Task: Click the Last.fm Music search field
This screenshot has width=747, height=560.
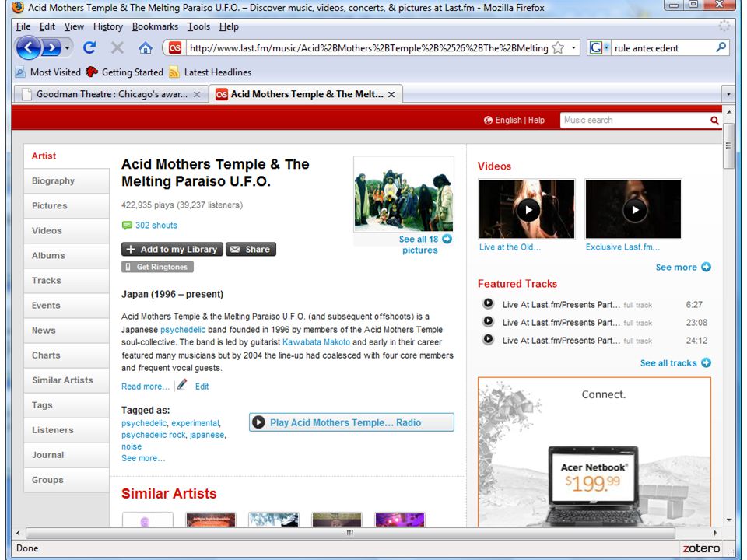Action: 635,120
